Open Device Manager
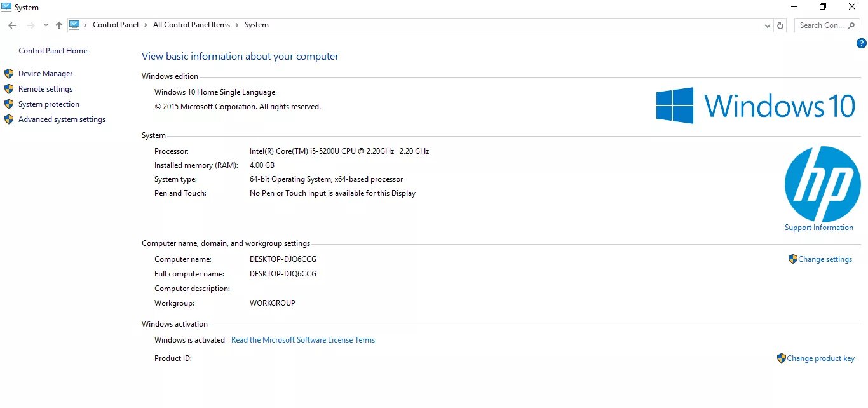 coord(46,74)
